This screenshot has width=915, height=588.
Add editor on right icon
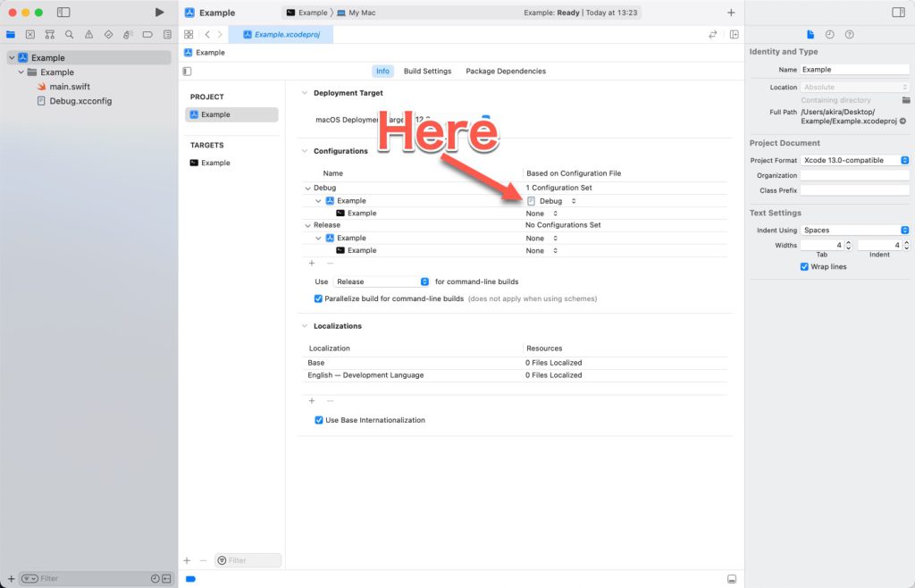(735, 35)
